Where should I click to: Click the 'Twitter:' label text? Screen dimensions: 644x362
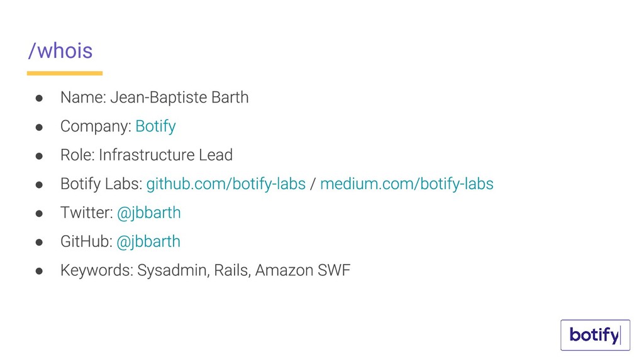[87, 213]
